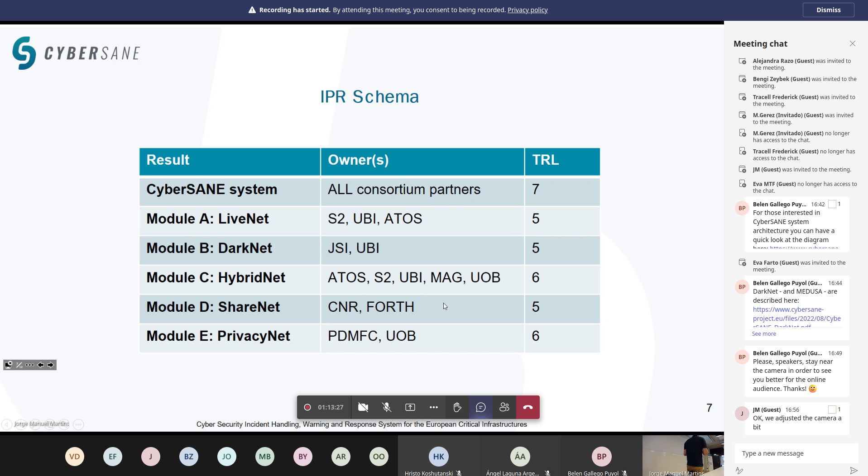Click Hristo Koshutanski's muted microphone icon

(x=459, y=473)
